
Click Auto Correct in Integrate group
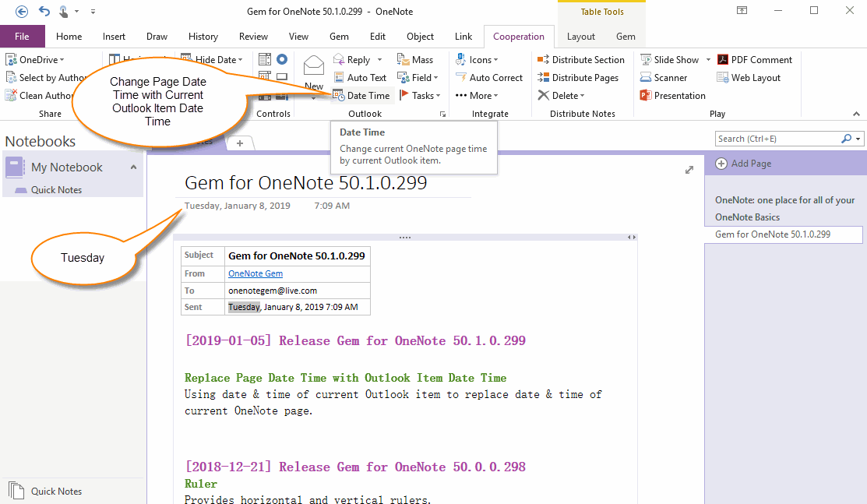pyautogui.click(x=488, y=78)
